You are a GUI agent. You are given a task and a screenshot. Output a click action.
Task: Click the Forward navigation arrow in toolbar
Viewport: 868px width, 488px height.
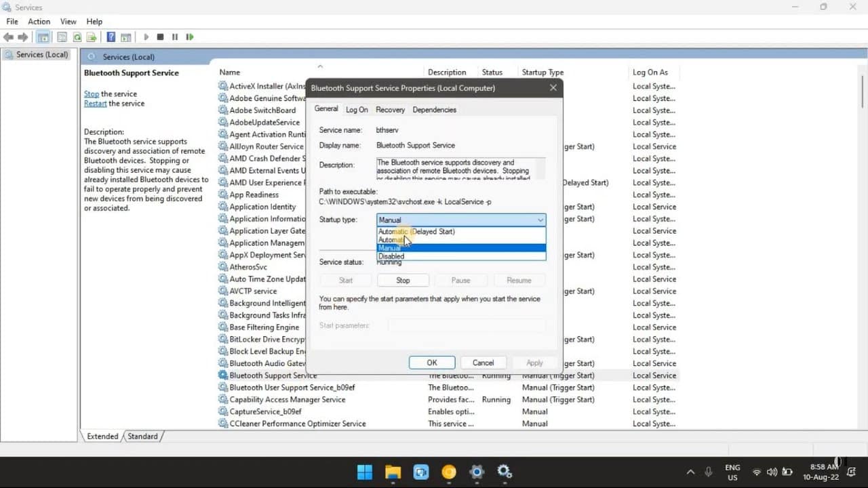pos(24,37)
